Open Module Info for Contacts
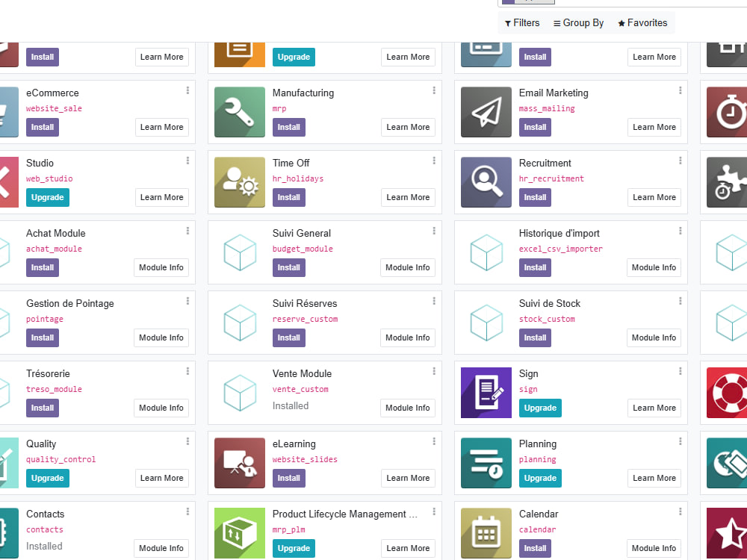The height and width of the screenshot is (560, 747). pyautogui.click(x=161, y=548)
